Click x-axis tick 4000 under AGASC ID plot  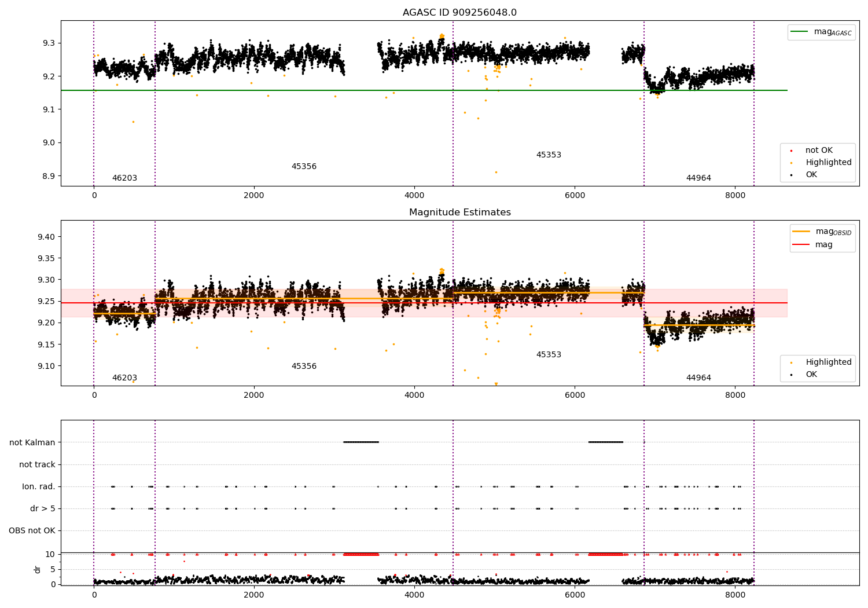(414, 196)
